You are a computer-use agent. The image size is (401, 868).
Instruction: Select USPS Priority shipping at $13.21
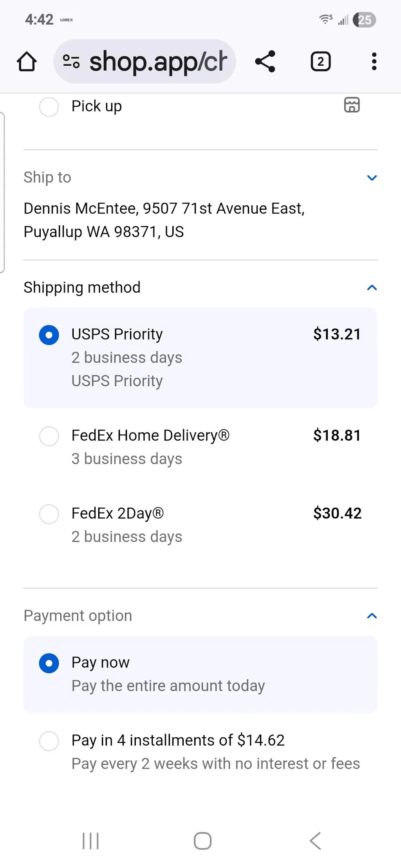(49, 335)
